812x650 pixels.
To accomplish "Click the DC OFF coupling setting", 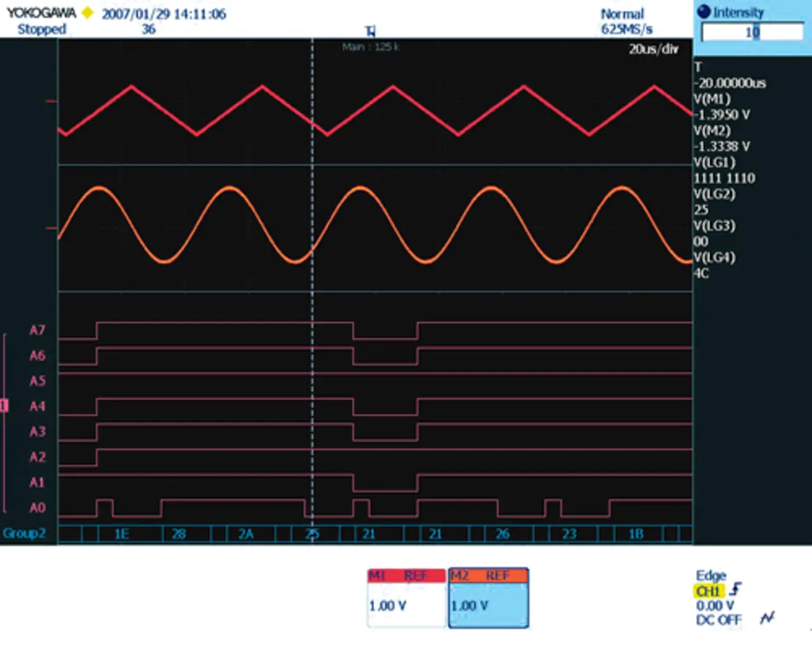I will coord(718,620).
